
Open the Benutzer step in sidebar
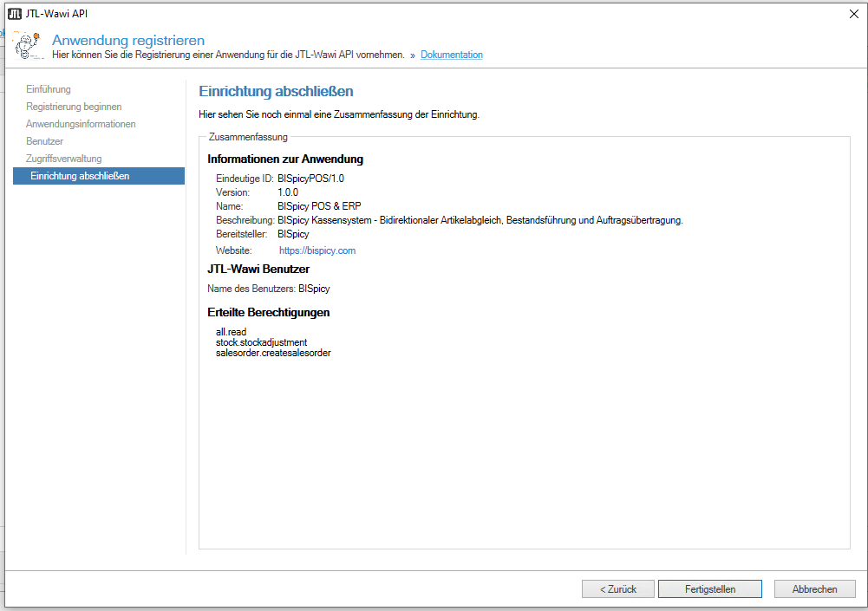pos(44,141)
